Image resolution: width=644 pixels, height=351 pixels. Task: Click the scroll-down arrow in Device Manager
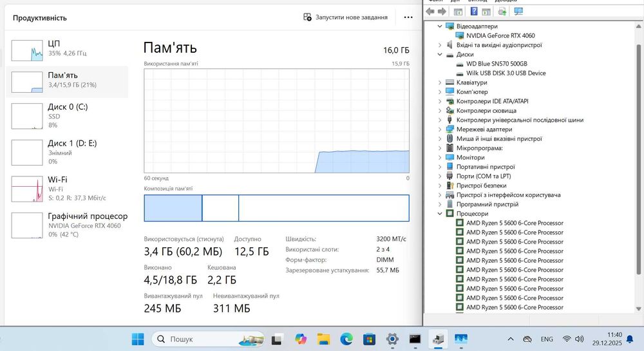coord(638,308)
